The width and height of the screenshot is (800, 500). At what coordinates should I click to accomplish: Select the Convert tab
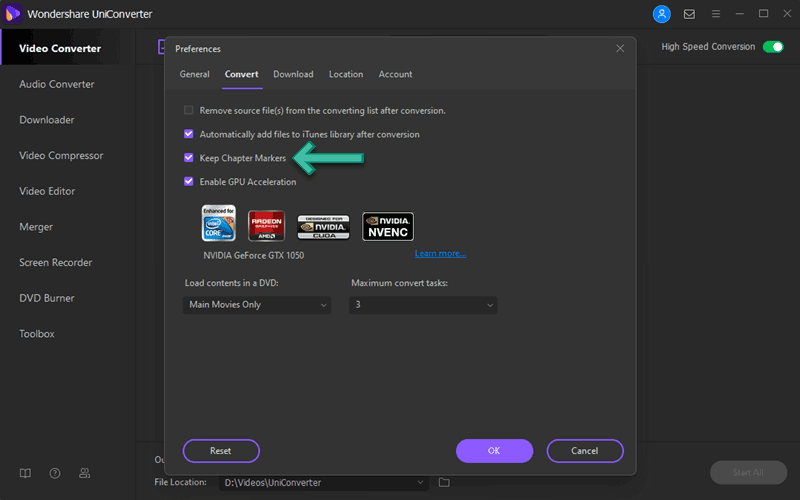coord(242,74)
